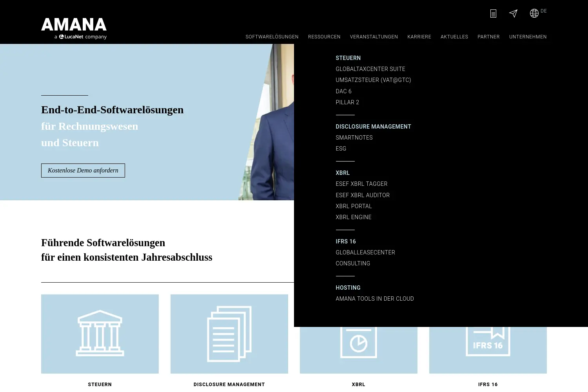Open GlobalLeaseCenter link
Viewport: 588px width, 392px height.
pyautogui.click(x=365, y=252)
